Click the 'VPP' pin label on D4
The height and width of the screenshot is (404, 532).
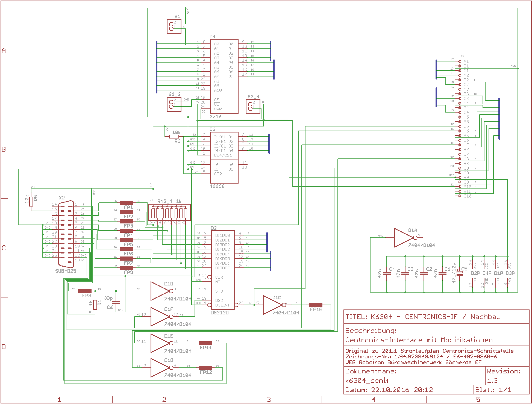pyautogui.click(x=218, y=109)
